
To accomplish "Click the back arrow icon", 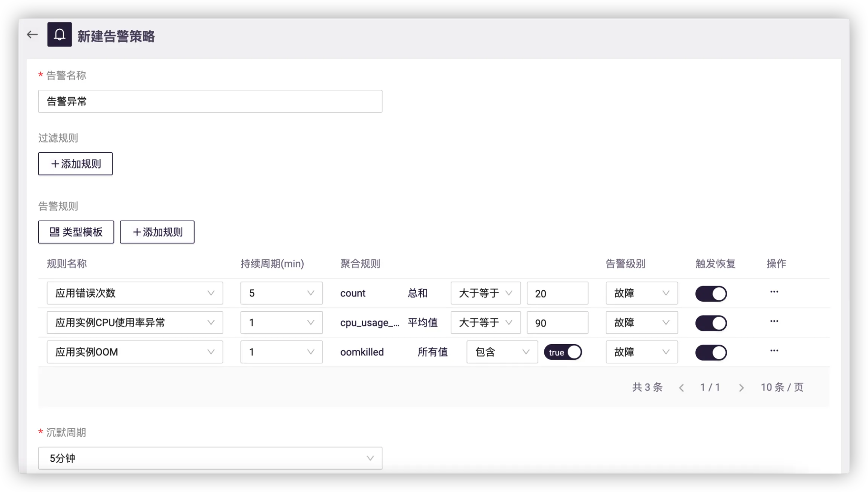I will (32, 35).
